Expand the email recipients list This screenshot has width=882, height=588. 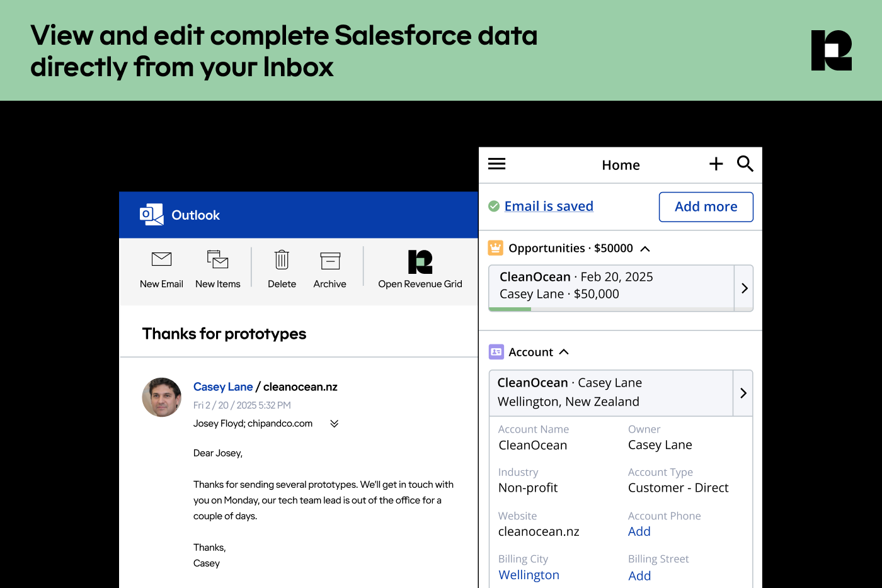pos(335,424)
